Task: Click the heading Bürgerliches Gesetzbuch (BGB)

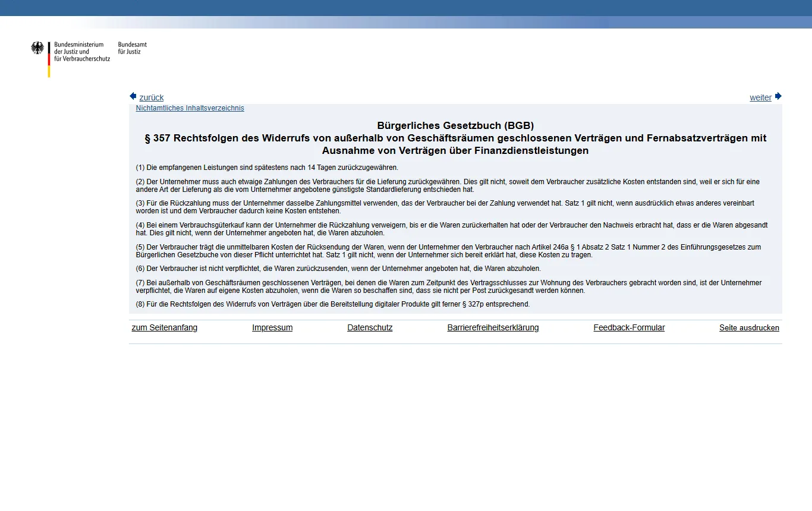Action: click(455, 125)
